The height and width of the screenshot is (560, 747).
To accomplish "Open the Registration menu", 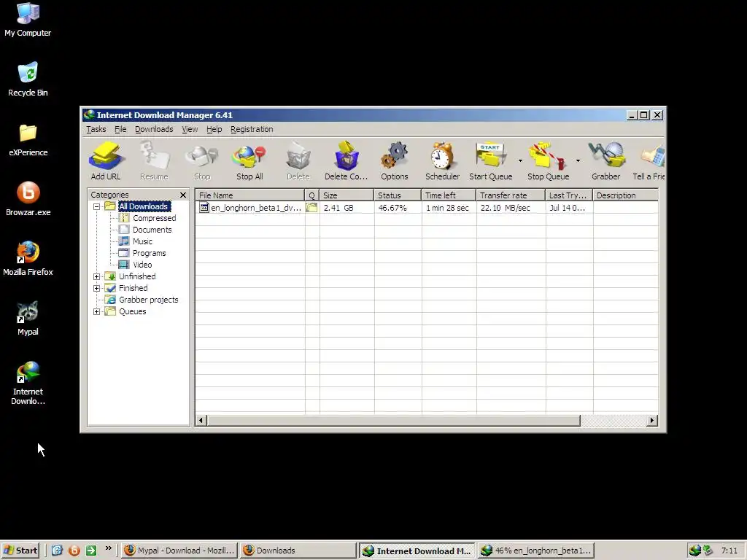I will pos(252,129).
